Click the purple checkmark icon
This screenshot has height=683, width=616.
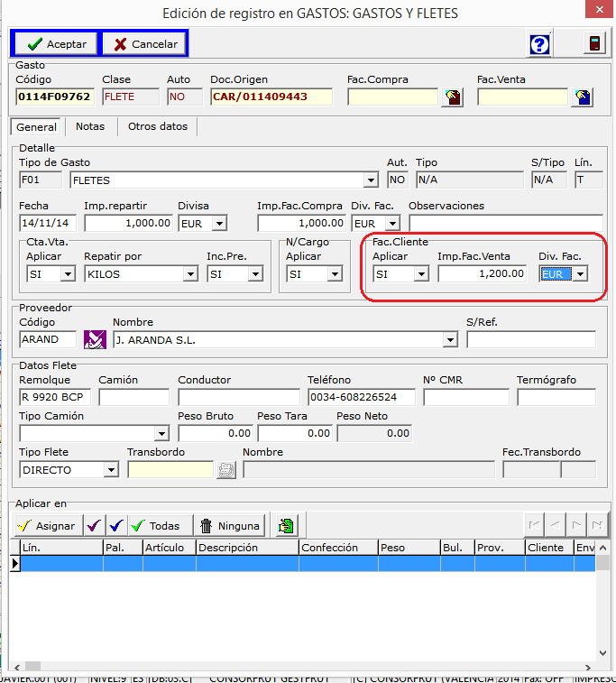94,526
